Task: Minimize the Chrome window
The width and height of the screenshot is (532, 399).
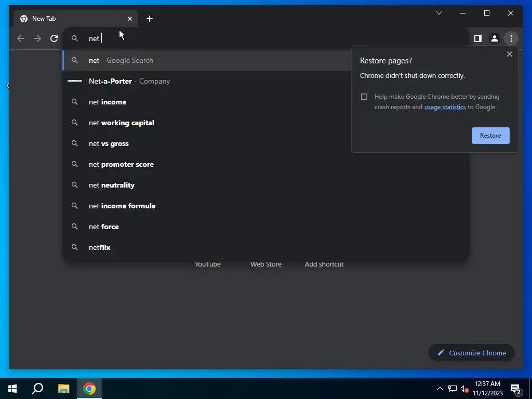Action: click(x=463, y=13)
